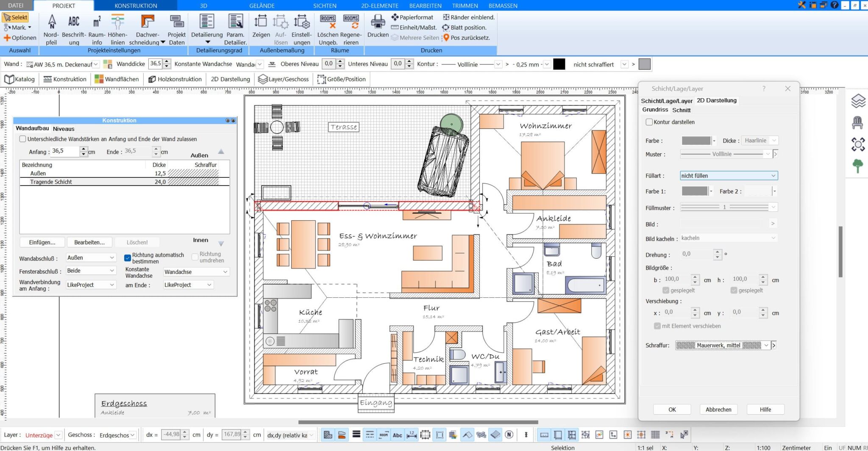Viewport: 868px width, 451px height.
Task: Click the Drucken print icon
Action: pyautogui.click(x=377, y=23)
